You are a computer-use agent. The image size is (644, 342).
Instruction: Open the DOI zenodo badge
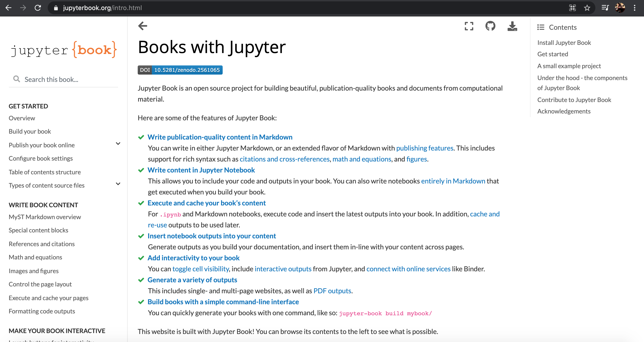click(180, 70)
